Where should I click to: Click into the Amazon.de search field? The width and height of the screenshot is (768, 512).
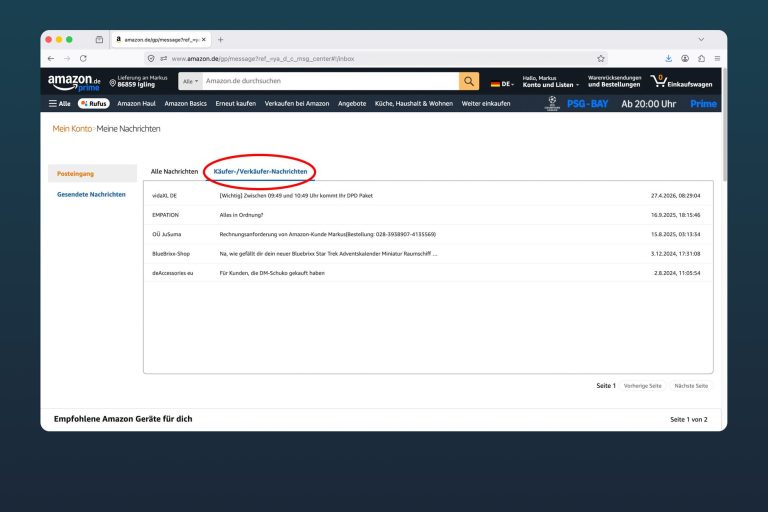click(331, 81)
